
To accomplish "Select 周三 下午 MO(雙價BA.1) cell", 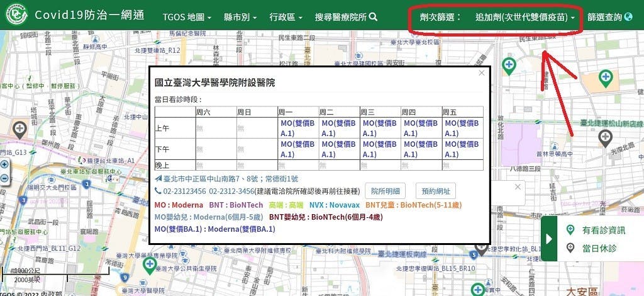I will click(x=380, y=149).
